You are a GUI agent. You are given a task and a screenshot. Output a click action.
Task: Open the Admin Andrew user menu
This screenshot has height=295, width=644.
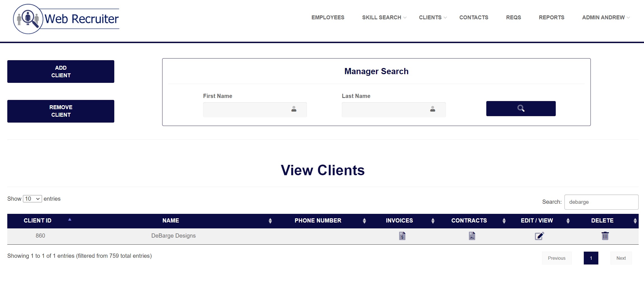(x=606, y=17)
